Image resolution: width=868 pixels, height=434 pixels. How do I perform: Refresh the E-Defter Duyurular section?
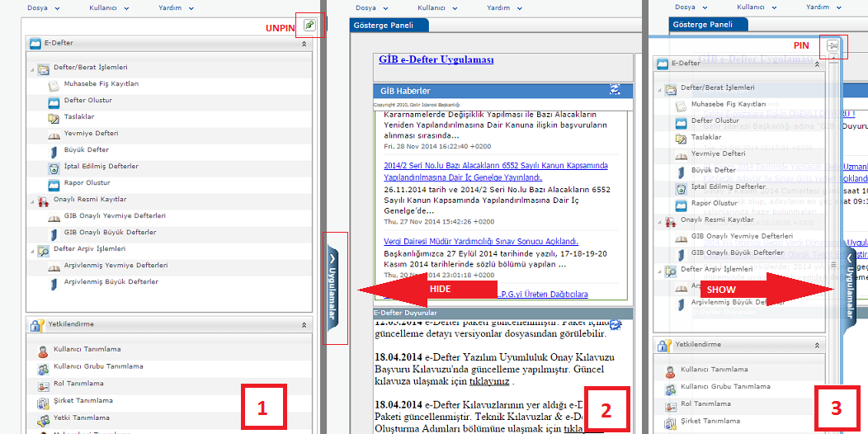click(x=615, y=325)
